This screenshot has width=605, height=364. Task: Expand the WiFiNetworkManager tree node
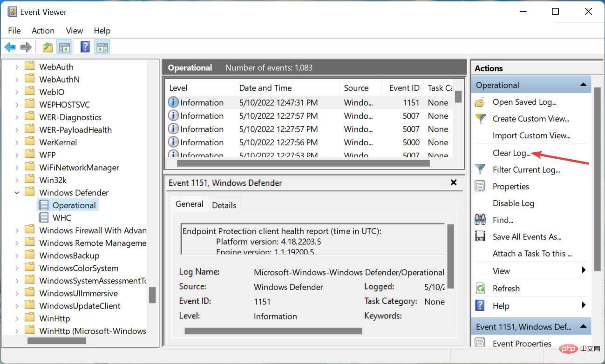point(17,167)
